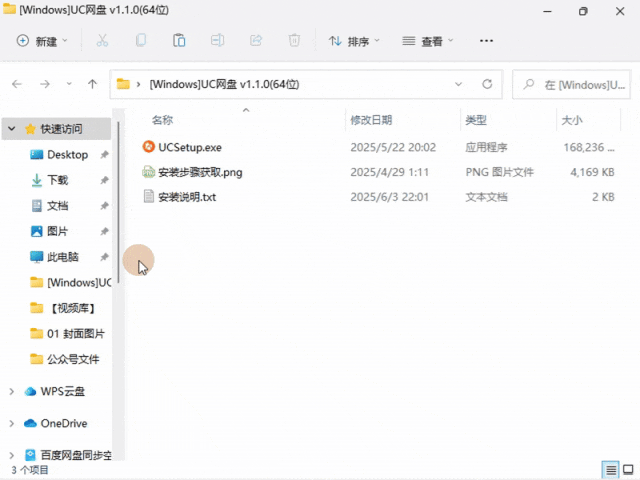The width and height of the screenshot is (640, 480).
Task: Go forward with the right arrow
Action: 44,84
